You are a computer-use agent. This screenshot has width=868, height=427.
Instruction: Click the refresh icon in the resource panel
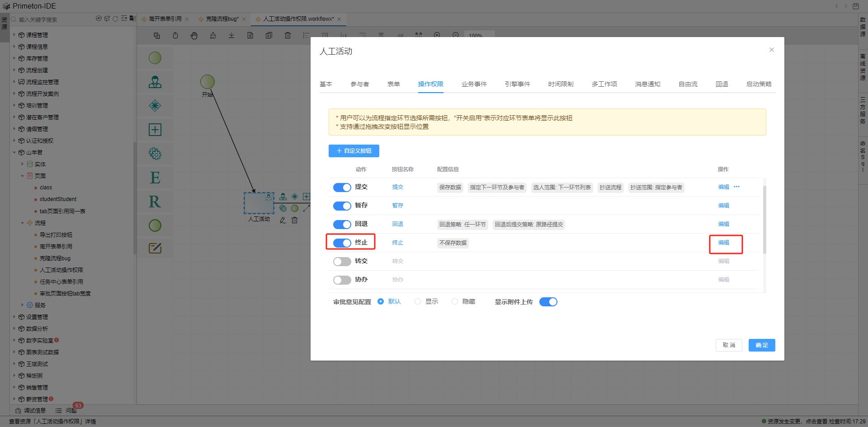115,19
